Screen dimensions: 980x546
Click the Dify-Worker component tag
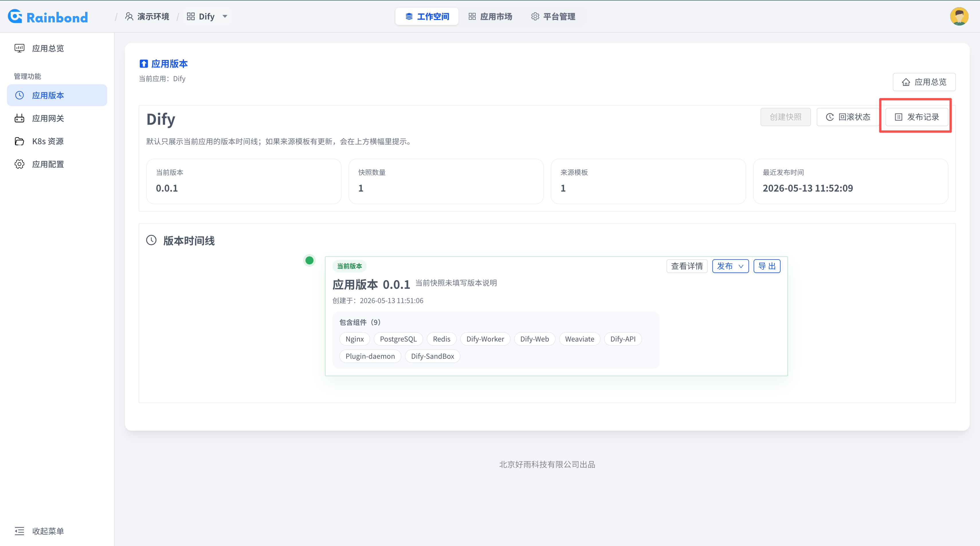point(485,339)
